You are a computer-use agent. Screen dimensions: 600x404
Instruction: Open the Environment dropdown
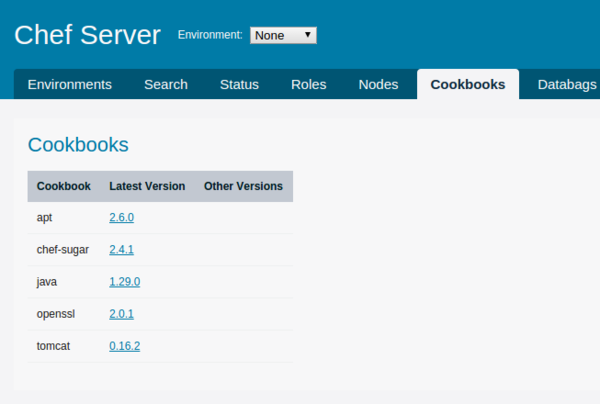click(283, 35)
